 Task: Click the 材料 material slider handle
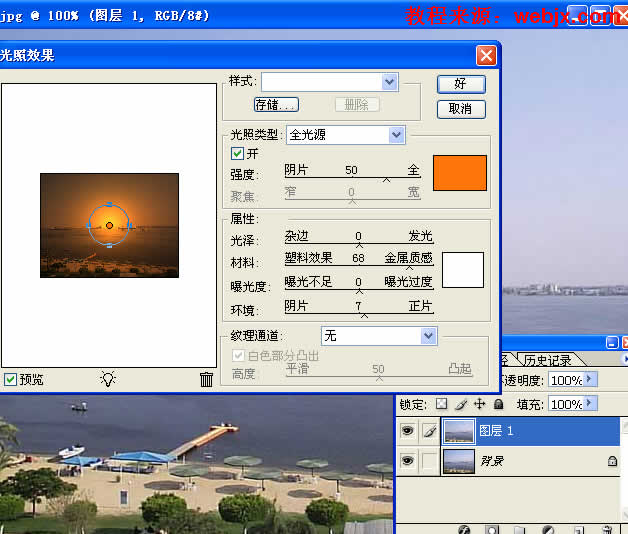409,268
